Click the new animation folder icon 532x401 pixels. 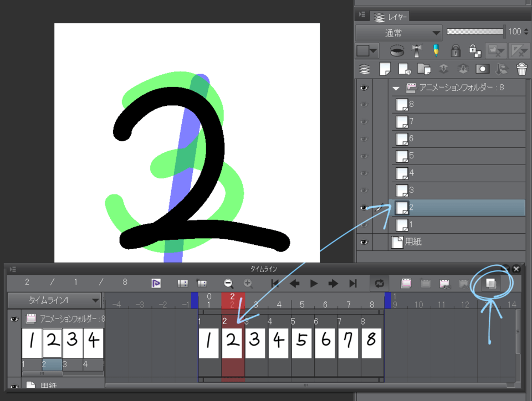406,283
